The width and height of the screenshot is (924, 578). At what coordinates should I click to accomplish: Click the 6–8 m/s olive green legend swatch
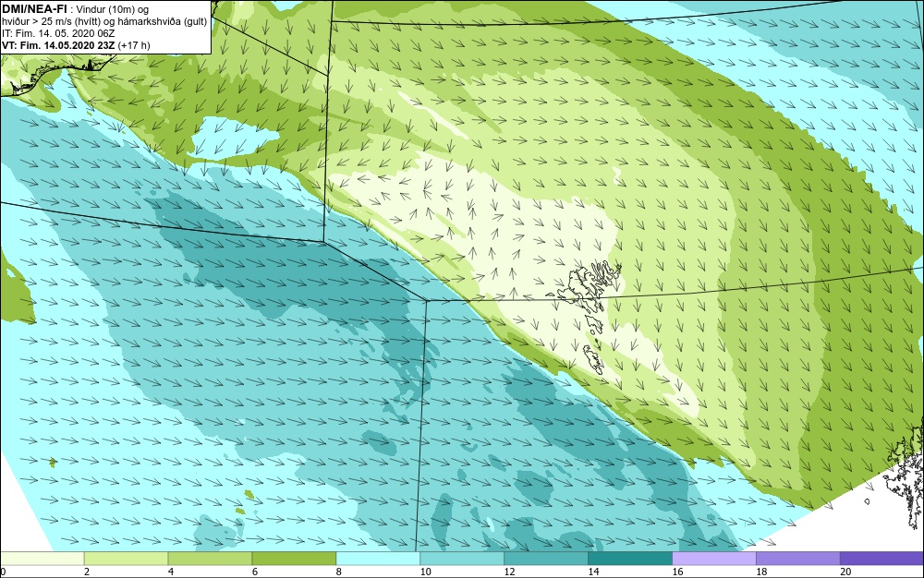[x=294, y=558]
